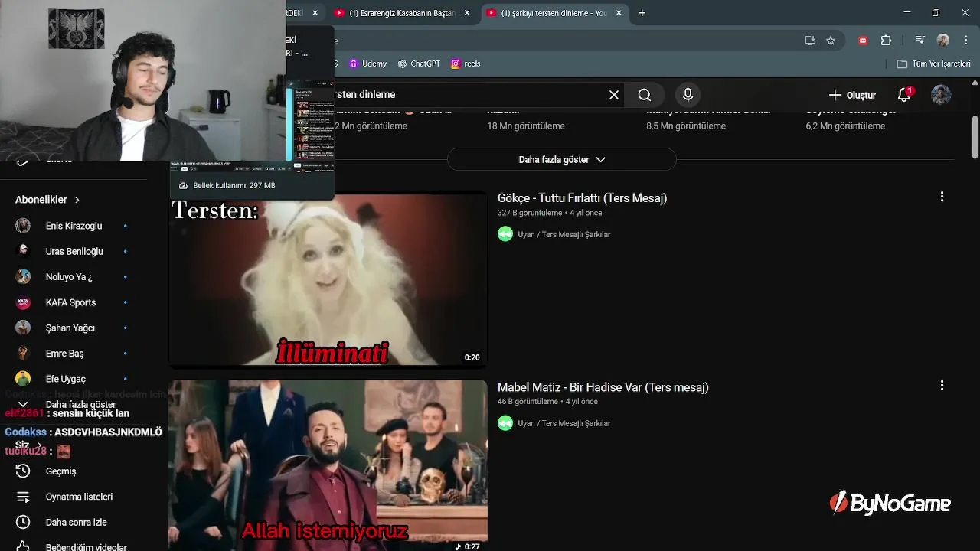980x551 pixels.
Task: Bookmark this page with the star icon
Action: click(x=831, y=41)
